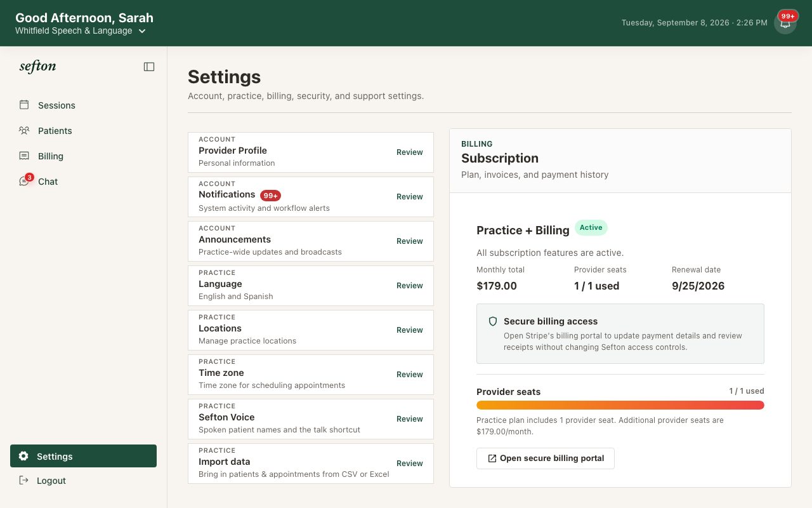Collapse the sidebar panel icon
Viewport: 812px width, 508px height.
[x=149, y=67]
